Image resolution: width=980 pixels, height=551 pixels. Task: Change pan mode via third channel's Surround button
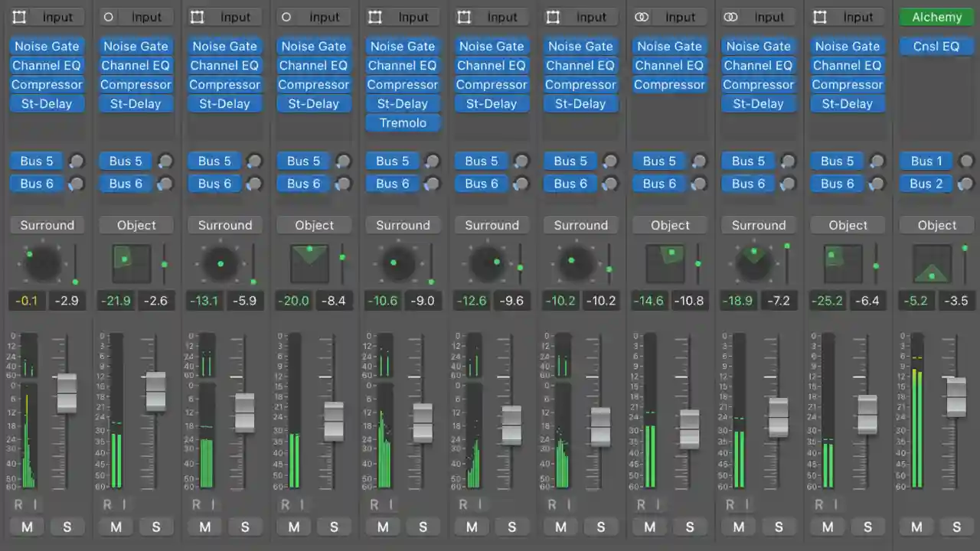224,225
